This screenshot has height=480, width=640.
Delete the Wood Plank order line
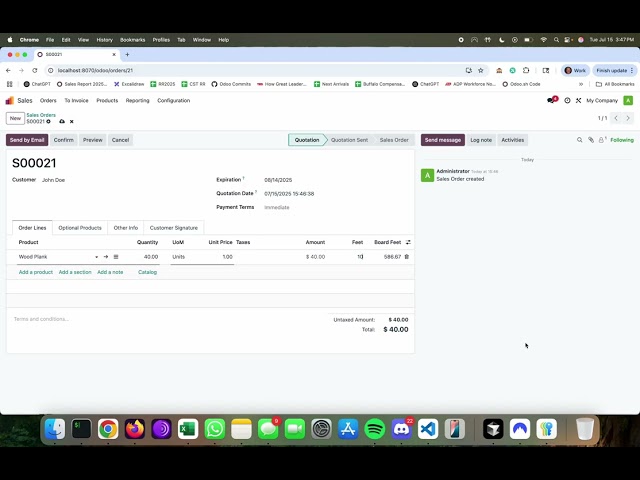point(407,257)
